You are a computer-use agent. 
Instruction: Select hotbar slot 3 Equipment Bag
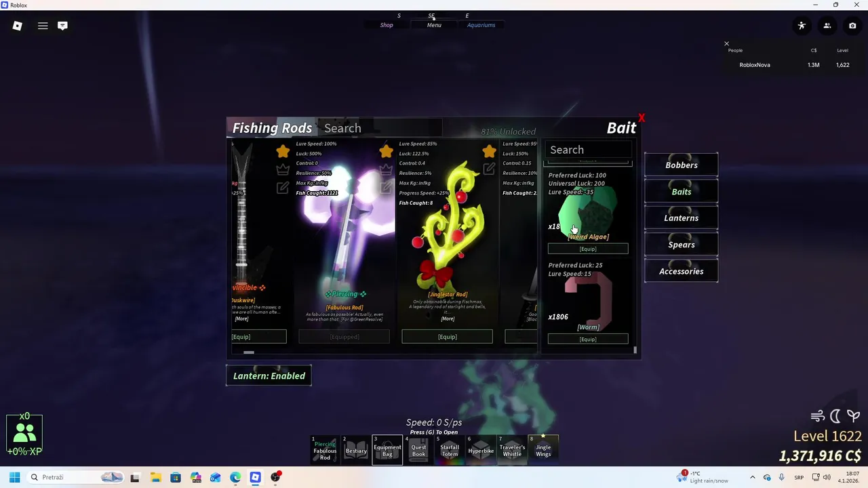tap(387, 450)
